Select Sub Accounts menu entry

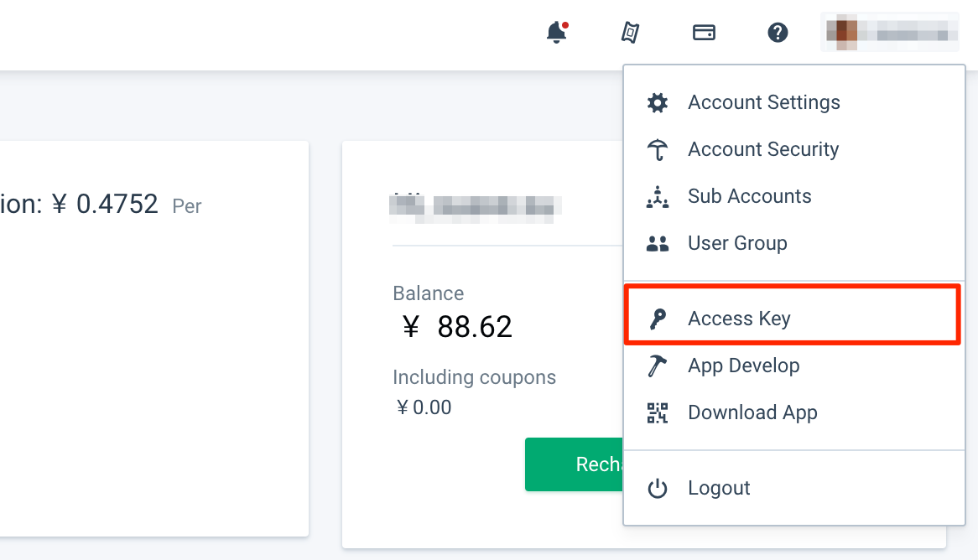click(x=749, y=195)
